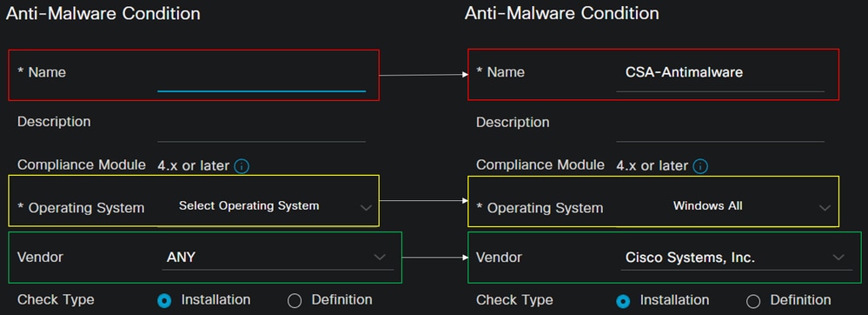The image size is (868, 315).
Task: Select the Installation radio button in right panel
Action: [623, 300]
